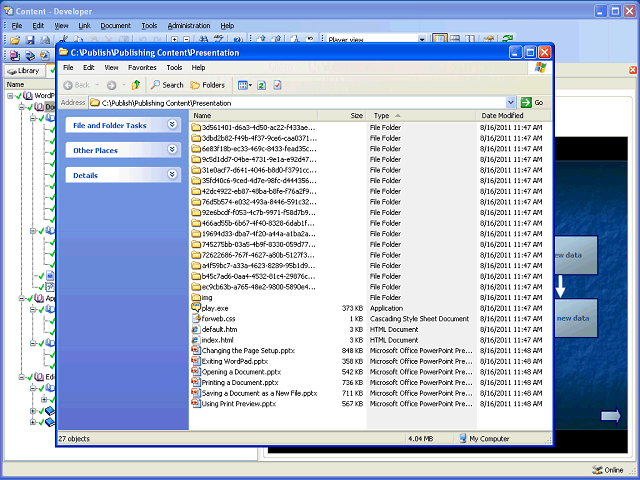Close the document tab with red X in Developer
640x480 pixels.
click(x=633, y=70)
